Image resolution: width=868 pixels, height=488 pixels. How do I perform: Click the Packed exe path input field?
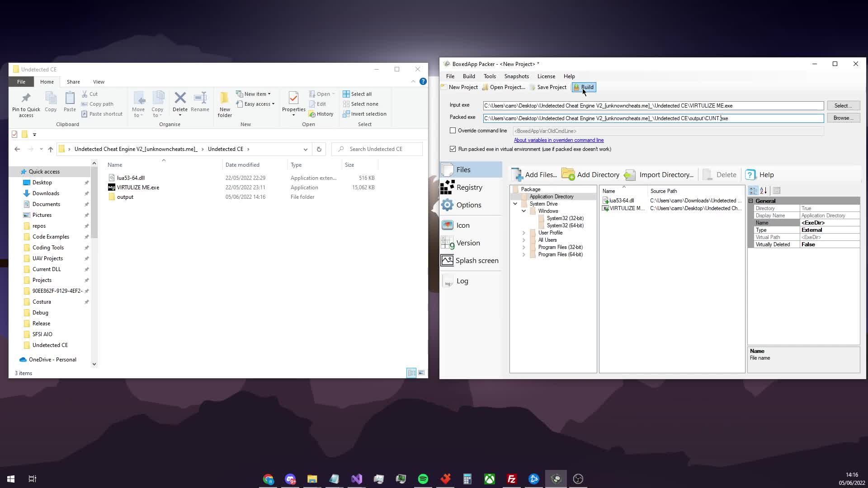653,118
